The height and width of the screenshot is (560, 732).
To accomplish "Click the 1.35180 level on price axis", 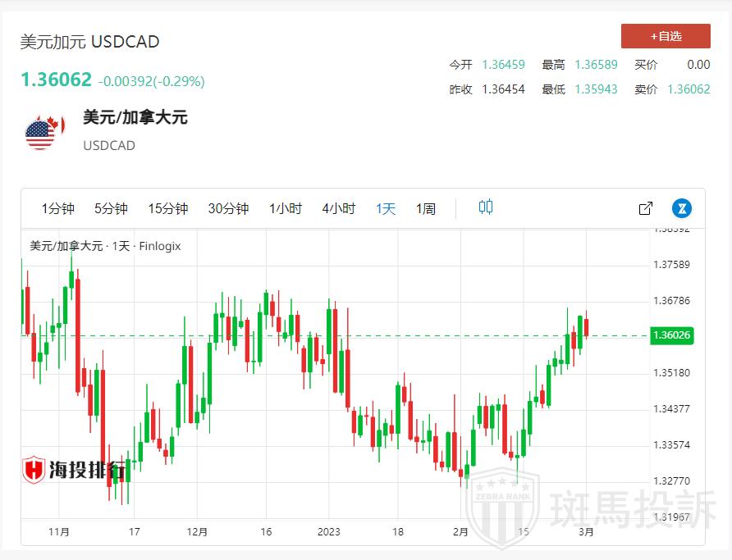I will pyautogui.click(x=670, y=373).
